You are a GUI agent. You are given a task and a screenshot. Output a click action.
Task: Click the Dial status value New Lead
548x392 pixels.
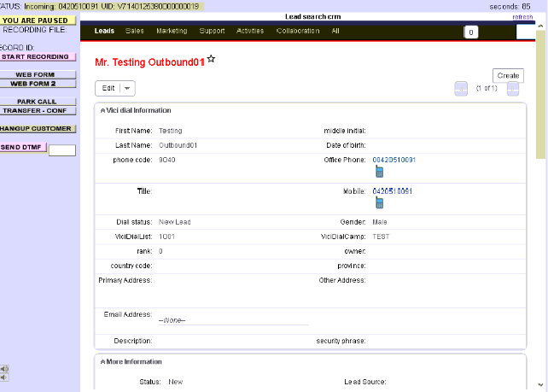[x=175, y=222]
